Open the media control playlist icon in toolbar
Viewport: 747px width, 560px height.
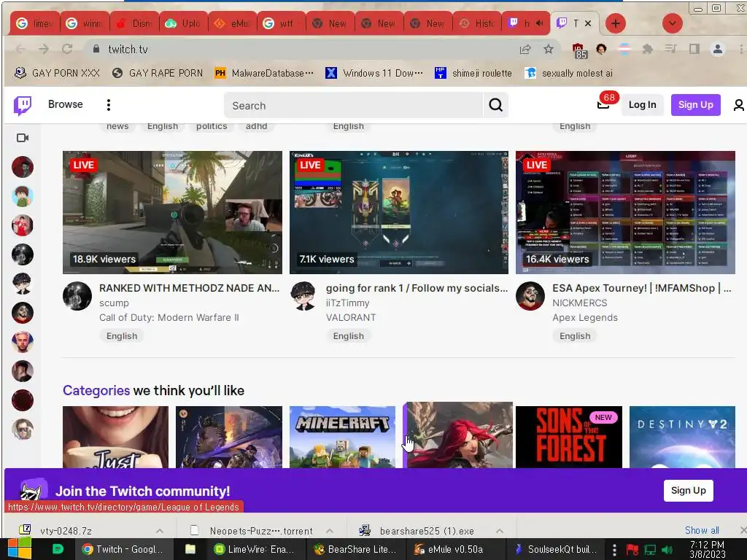coord(671,49)
